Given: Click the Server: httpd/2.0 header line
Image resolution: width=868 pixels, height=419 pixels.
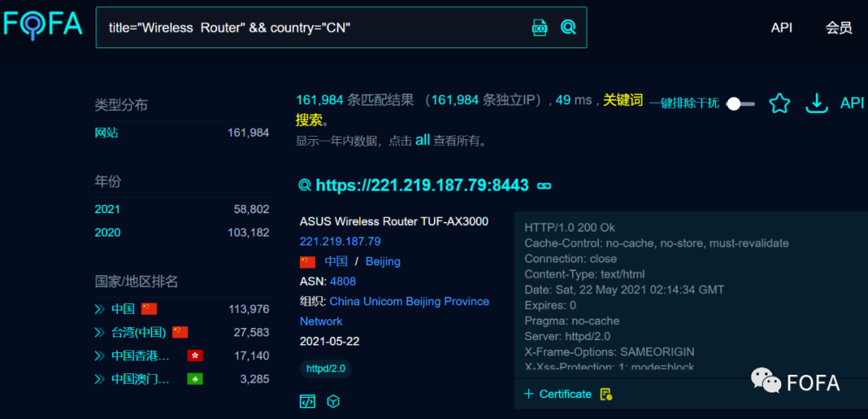Looking at the screenshot, I should (567, 336).
